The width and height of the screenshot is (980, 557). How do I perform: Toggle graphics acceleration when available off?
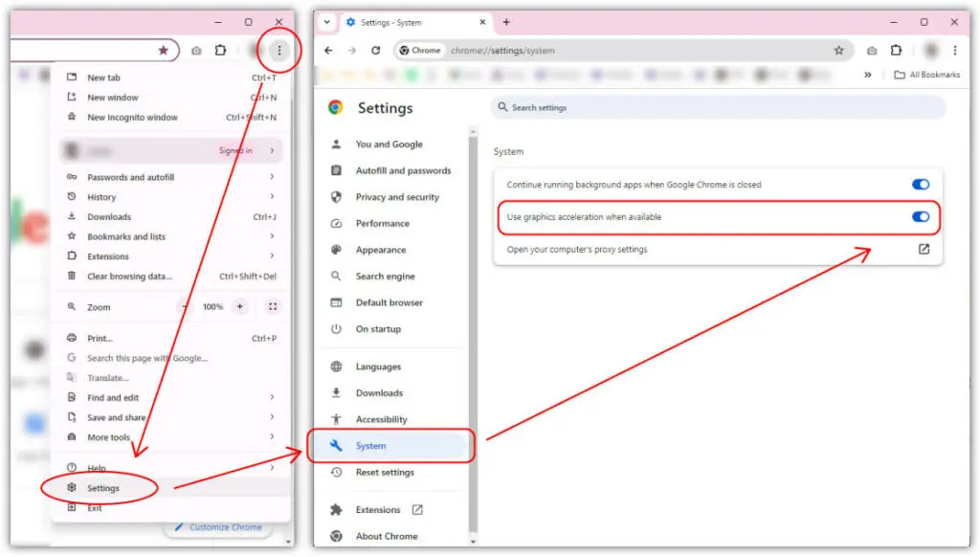920,217
